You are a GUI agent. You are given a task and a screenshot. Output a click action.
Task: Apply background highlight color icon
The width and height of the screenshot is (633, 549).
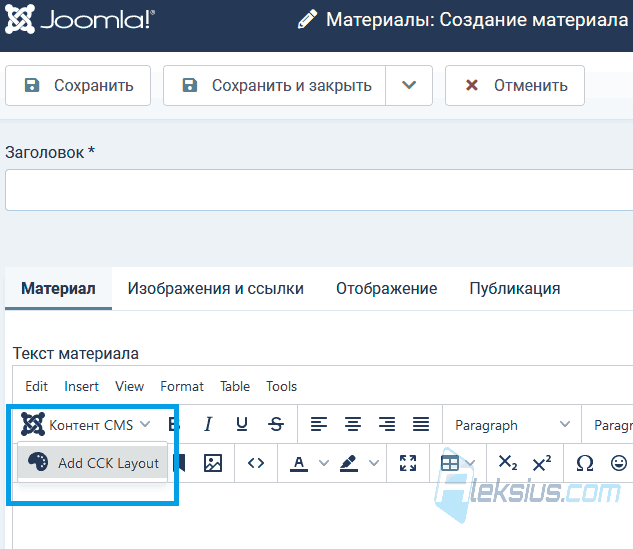[x=349, y=463]
